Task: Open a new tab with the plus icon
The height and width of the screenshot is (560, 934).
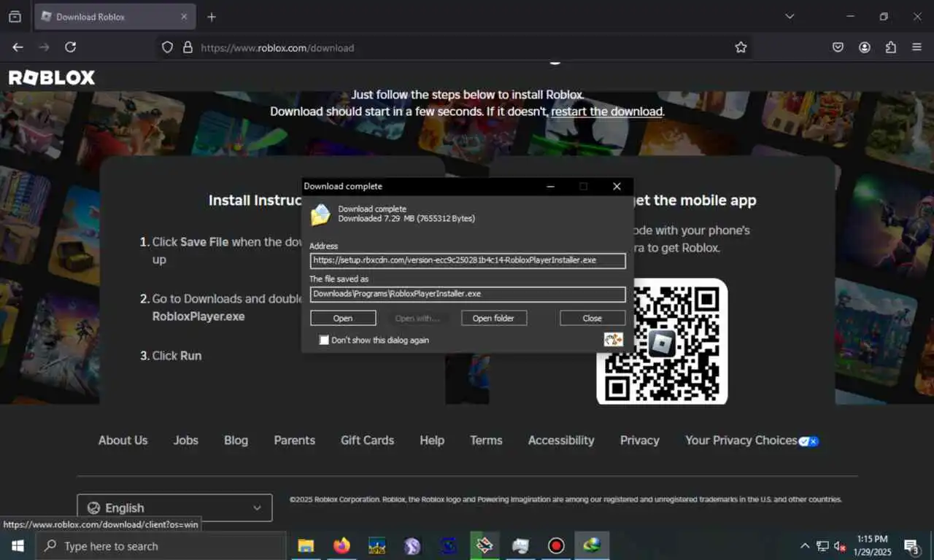Action: point(212,17)
